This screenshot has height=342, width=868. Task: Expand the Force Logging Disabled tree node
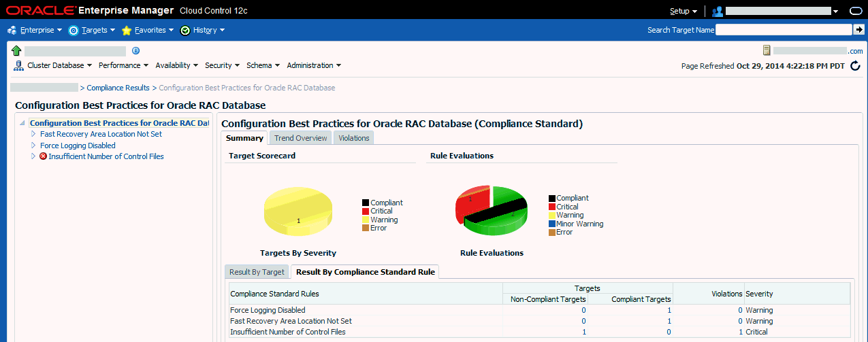(x=33, y=146)
